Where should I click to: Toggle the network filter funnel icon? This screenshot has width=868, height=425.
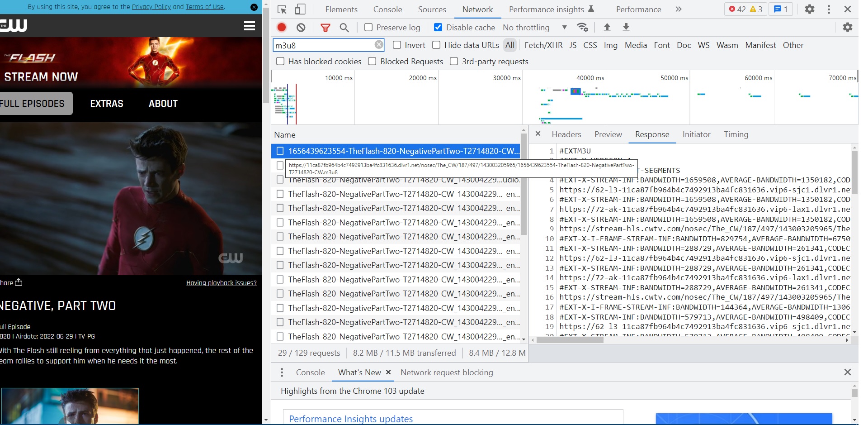tap(325, 28)
